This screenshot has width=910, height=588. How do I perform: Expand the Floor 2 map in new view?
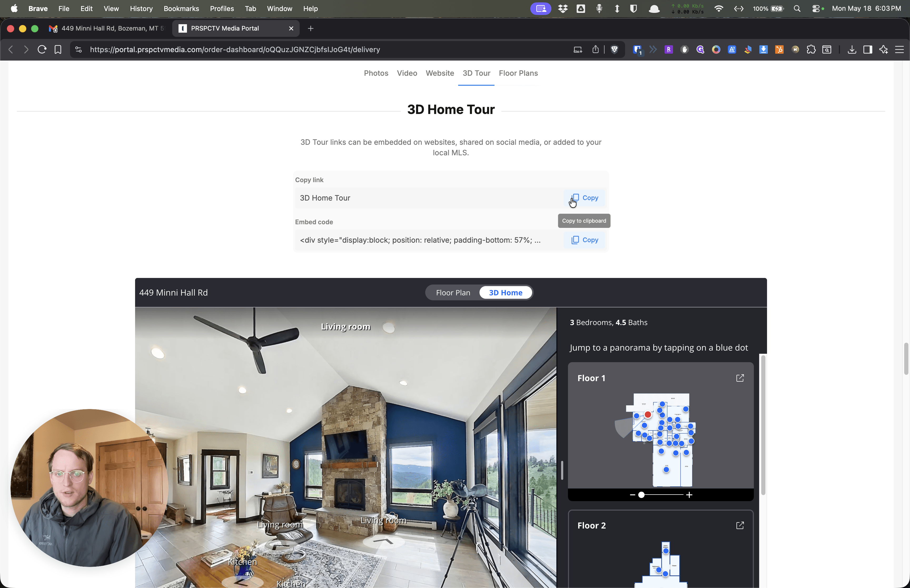click(x=740, y=525)
